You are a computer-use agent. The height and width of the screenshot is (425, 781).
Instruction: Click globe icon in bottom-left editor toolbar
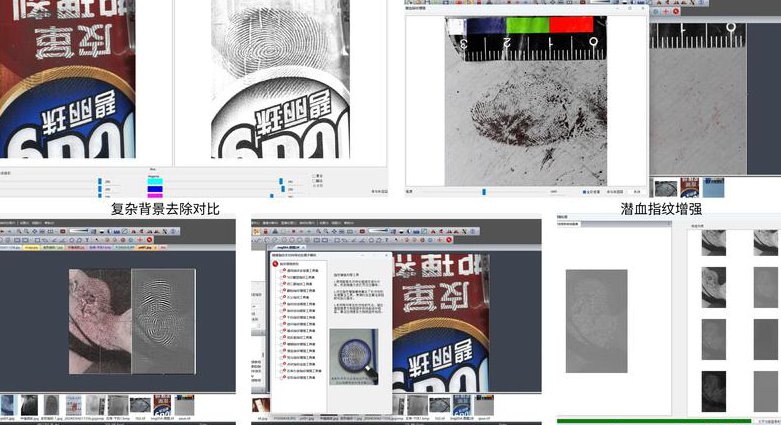coord(173,231)
